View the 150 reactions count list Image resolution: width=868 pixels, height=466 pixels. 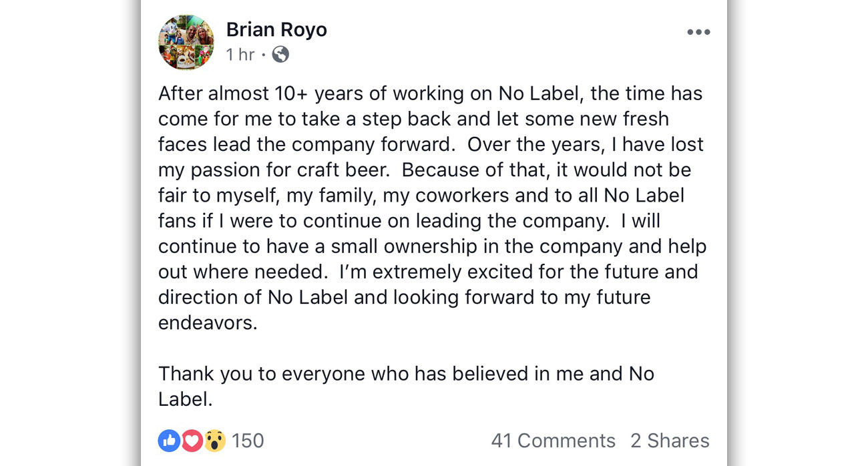coord(248,441)
